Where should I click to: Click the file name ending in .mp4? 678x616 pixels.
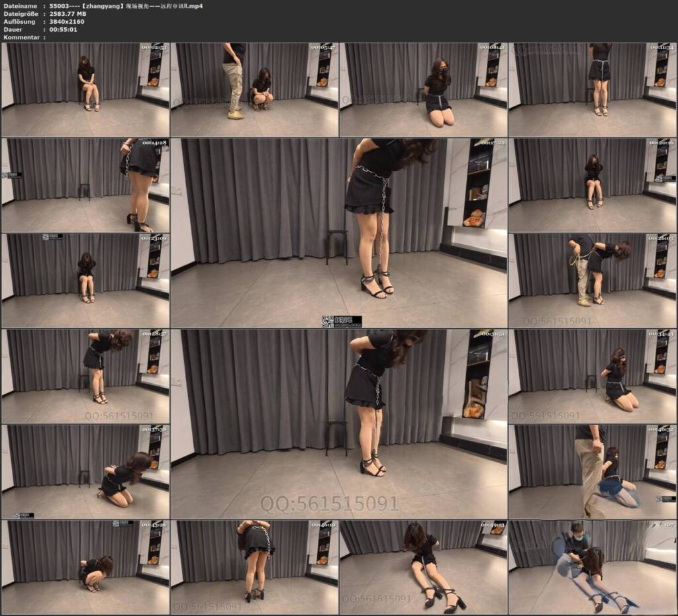pos(126,6)
